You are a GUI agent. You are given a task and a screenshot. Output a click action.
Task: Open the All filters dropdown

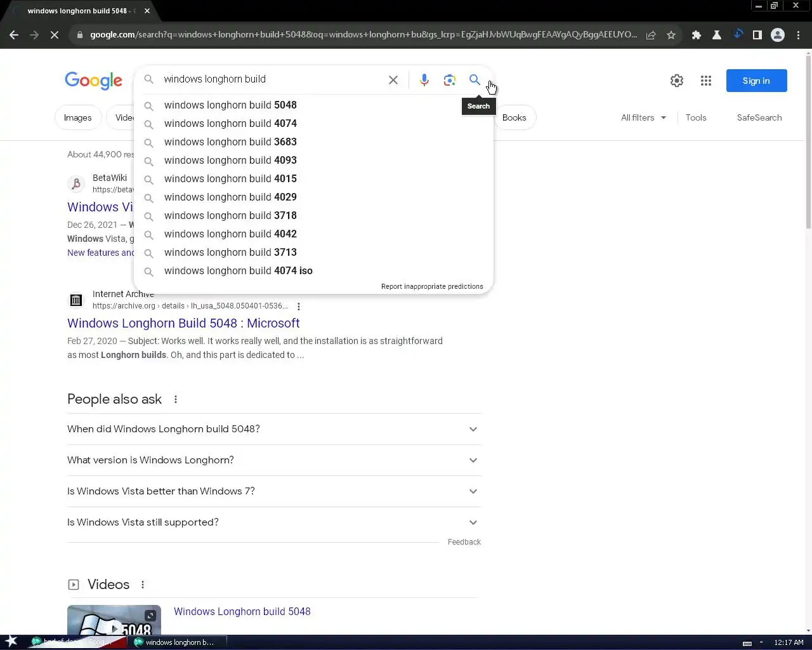pyautogui.click(x=643, y=118)
